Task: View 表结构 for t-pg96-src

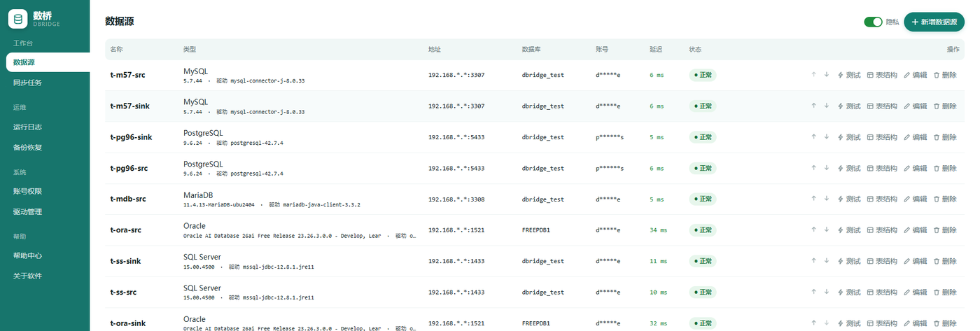Action: (x=882, y=168)
